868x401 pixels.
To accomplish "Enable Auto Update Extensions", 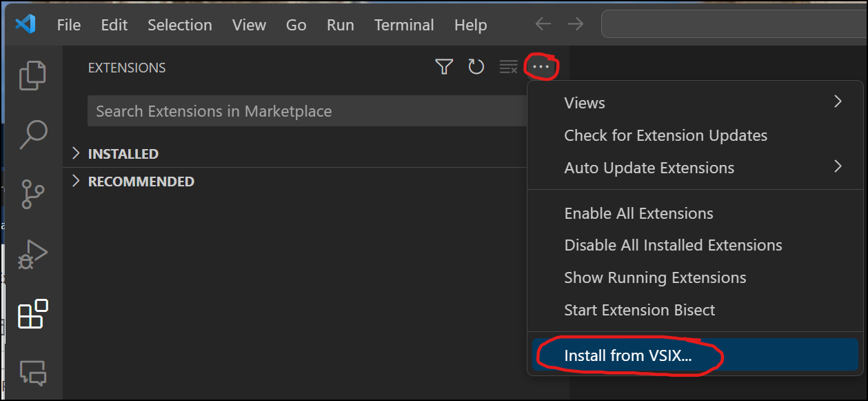I will click(649, 167).
